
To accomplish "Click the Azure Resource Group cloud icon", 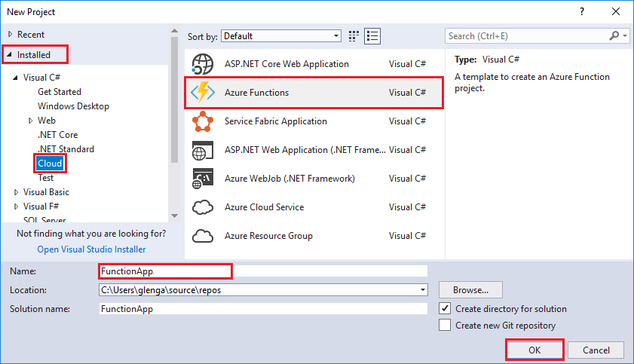I will pyautogui.click(x=203, y=236).
